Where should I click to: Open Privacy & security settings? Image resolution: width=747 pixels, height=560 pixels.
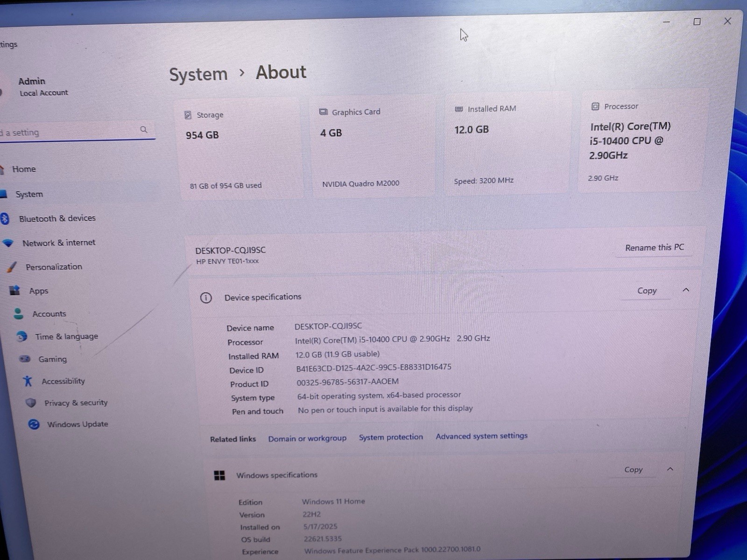[76, 403]
